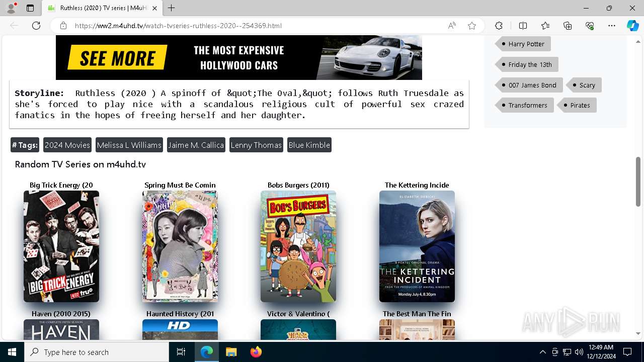Open the Haunted History title link
Viewport: 644px width, 362px height.
(180, 314)
